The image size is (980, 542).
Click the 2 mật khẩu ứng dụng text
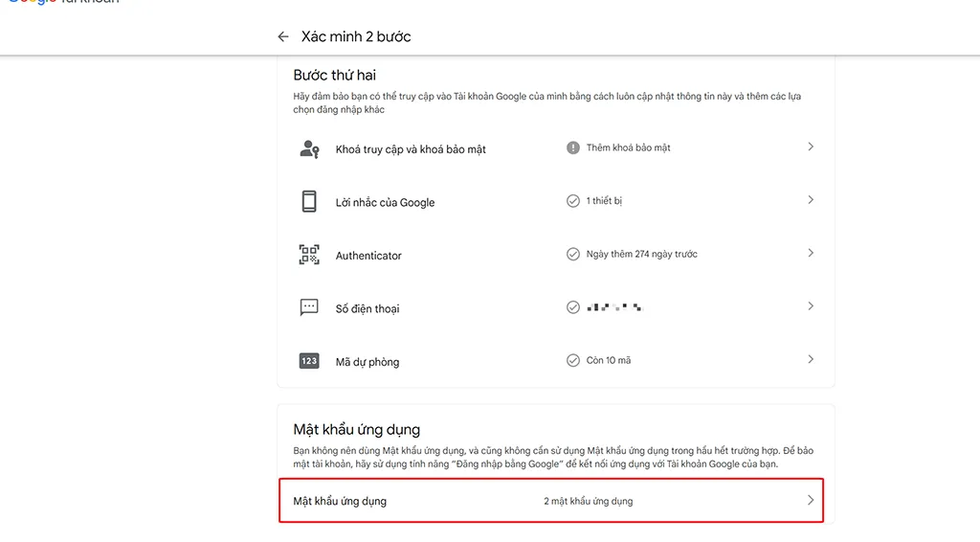[589, 502]
